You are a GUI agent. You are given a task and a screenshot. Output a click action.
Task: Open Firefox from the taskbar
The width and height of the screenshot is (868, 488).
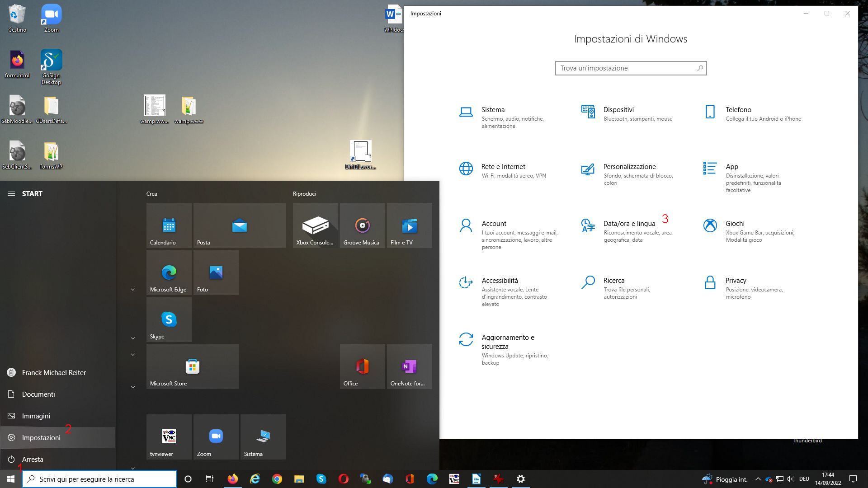(x=233, y=479)
